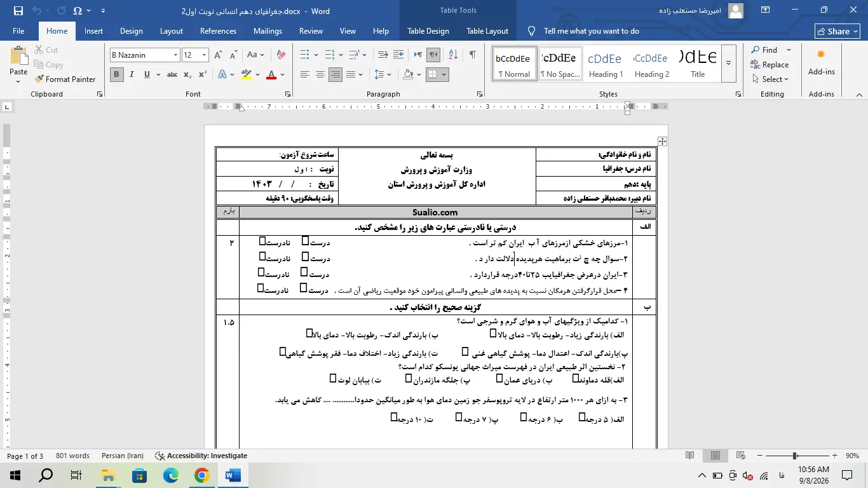Screen dimensions: 868x488
Task: Switch to the Insert tab
Action: pyautogui.click(x=93, y=31)
